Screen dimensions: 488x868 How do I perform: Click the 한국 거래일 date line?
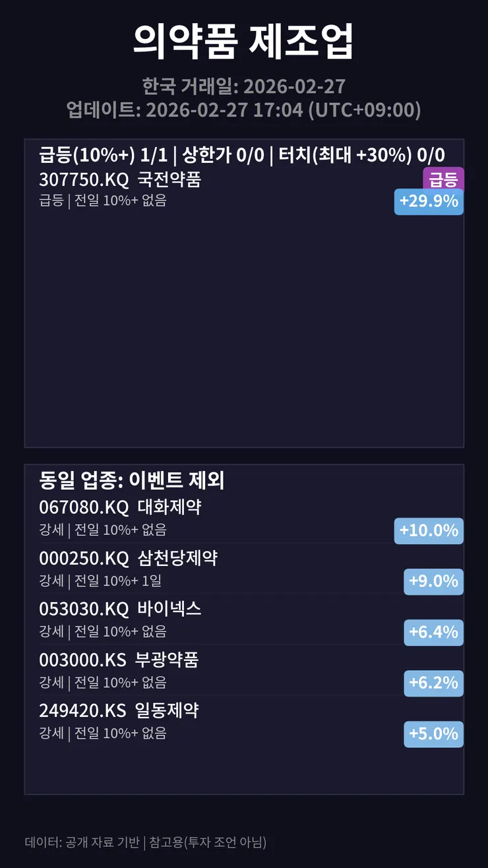(244, 86)
